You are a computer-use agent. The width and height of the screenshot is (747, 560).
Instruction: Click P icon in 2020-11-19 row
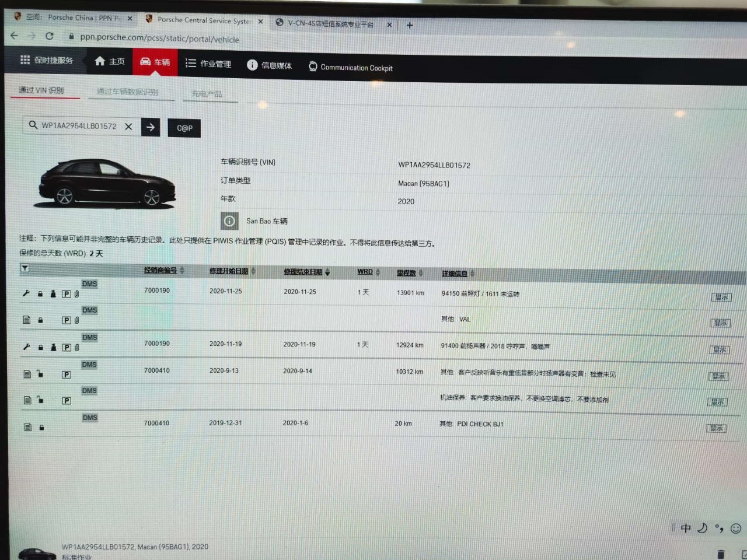point(67,348)
